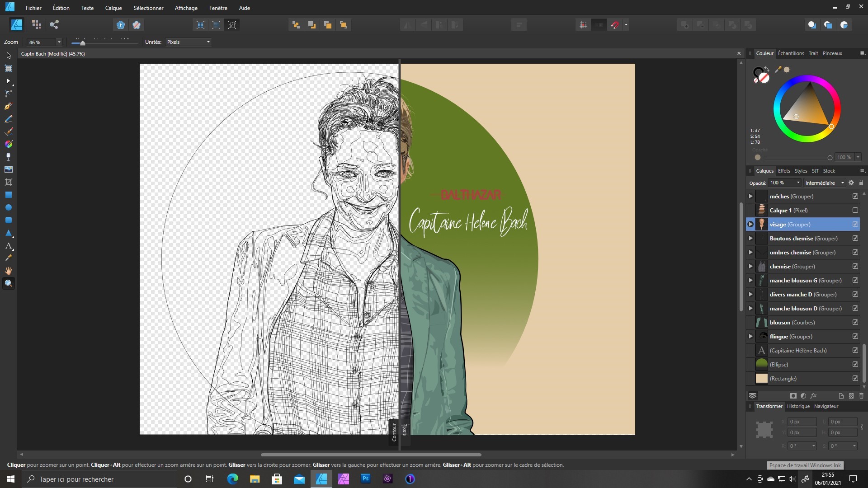The width and height of the screenshot is (868, 488).
Task: Switch to the Historique tab
Action: 798,406
